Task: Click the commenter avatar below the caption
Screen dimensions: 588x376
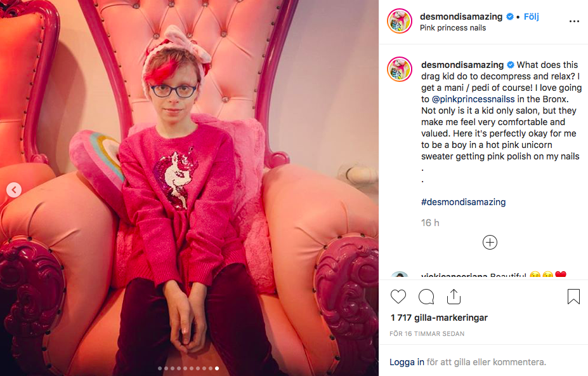Action: [400, 276]
